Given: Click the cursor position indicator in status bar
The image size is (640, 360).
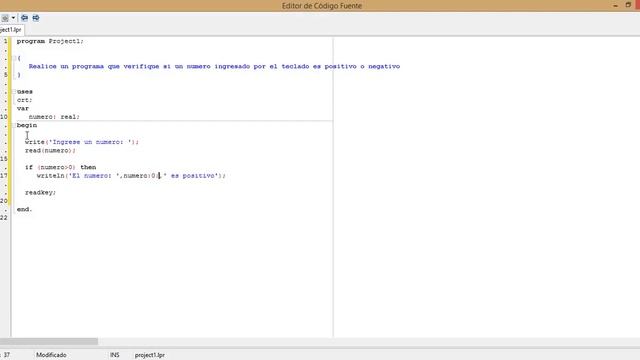Looking at the screenshot, I should click(x=6, y=355).
